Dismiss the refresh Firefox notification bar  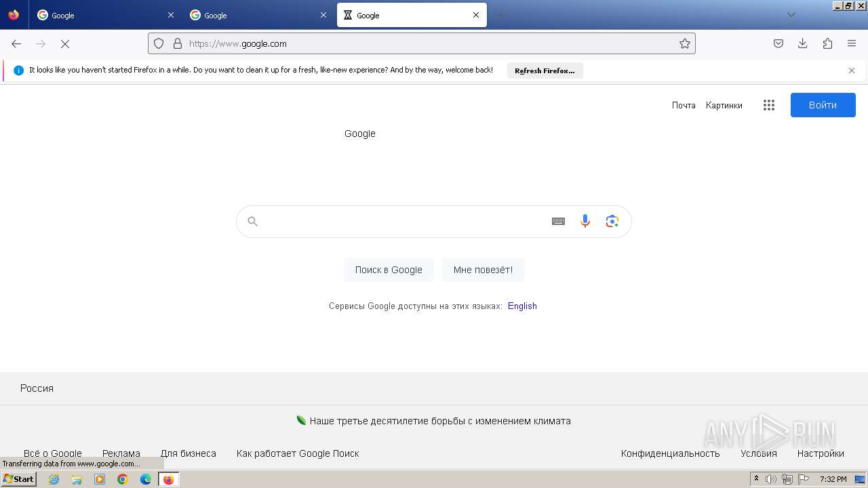click(x=852, y=70)
